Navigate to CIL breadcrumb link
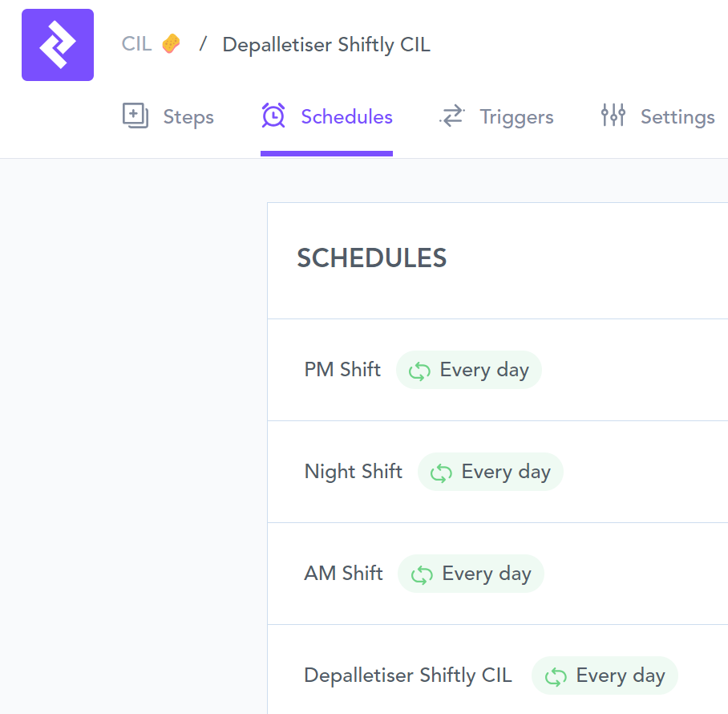728x714 pixels. pos(136,44)
